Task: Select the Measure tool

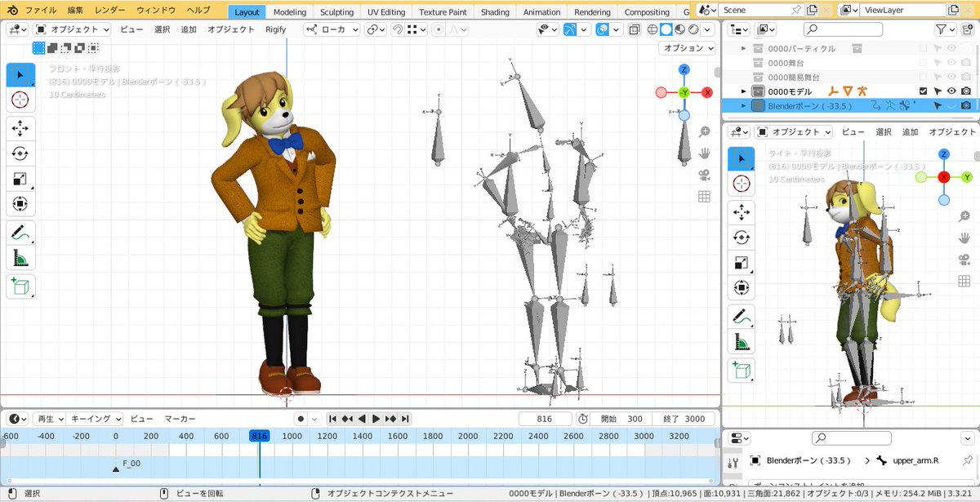Action: 20,258
